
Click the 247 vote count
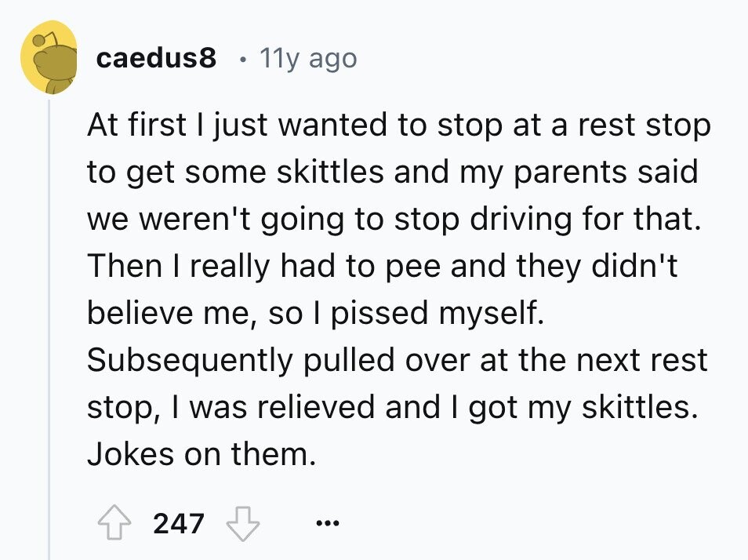[x=179, y=523]
